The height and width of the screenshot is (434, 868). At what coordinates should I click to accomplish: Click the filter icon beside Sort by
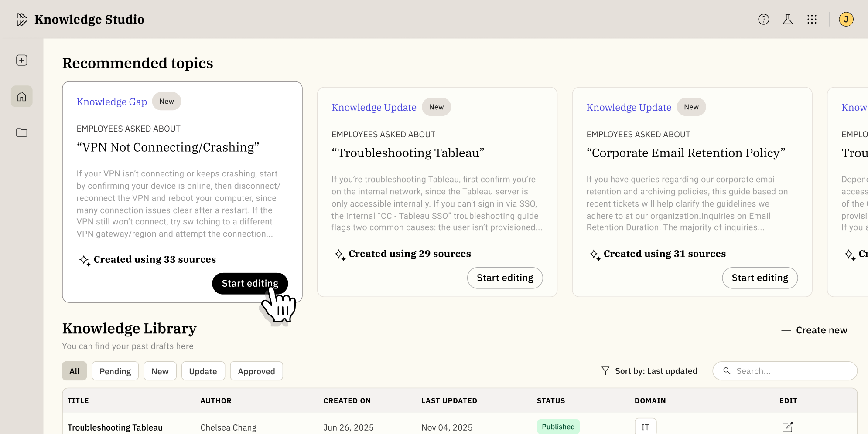coord(605,371)
